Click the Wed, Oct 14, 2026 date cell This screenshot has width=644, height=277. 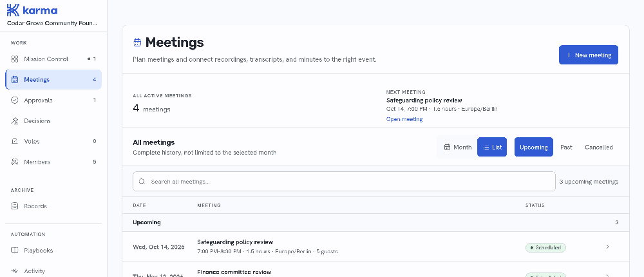158,247
